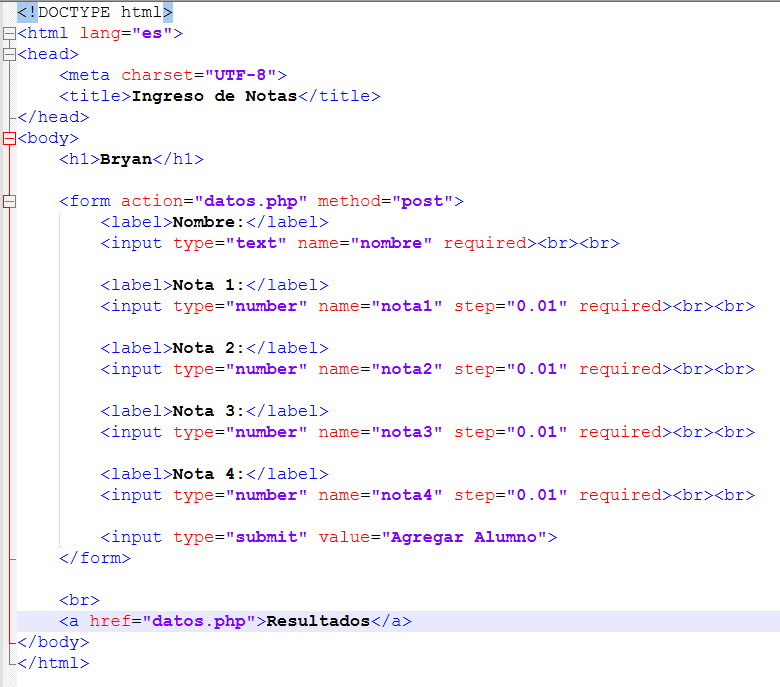Viewport: 780px width, 687px height.
Task: Collapse the form block fold marker
Action: [9, 201]
